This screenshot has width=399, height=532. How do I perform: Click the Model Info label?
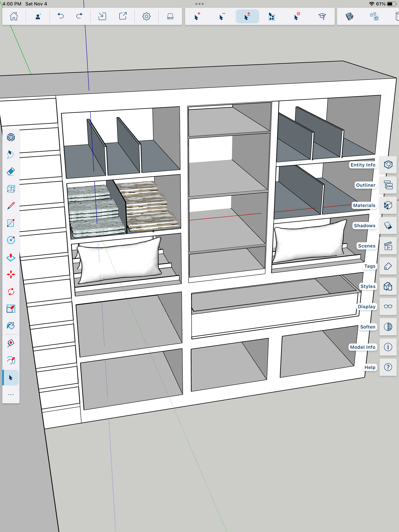click(x=362, y=347)
